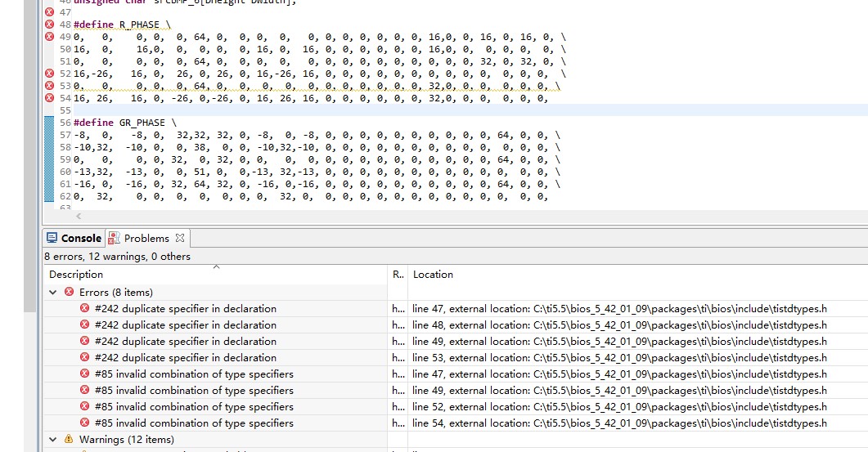Screen dimensions: 868x452
Task: Place cursor on the #define R_PHASE line
Action: [x=122, y=25]
